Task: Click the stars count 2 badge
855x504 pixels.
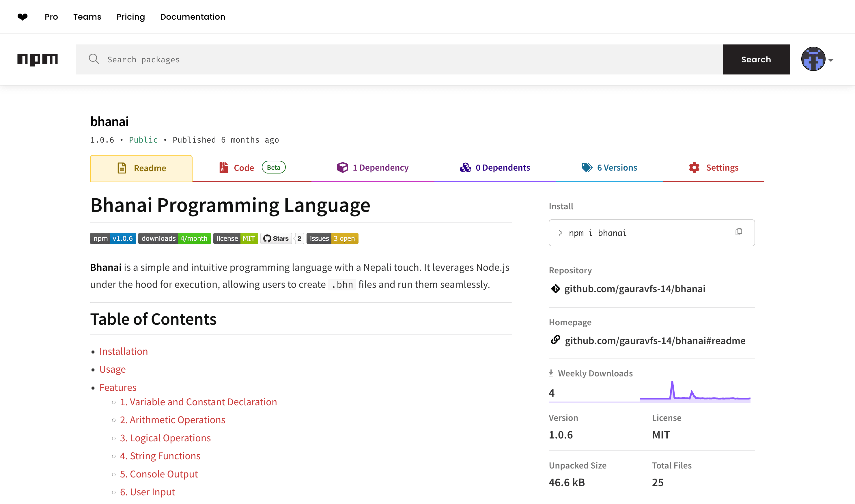Action: click(x=299, y=238)
